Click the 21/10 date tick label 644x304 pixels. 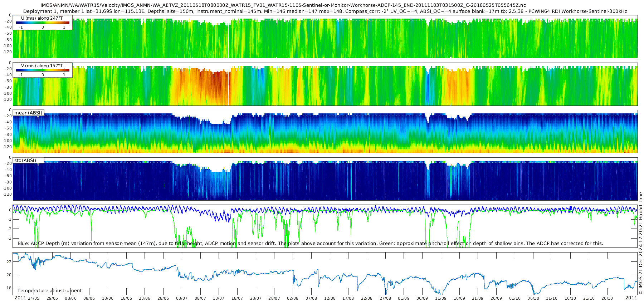pos(589,298)
